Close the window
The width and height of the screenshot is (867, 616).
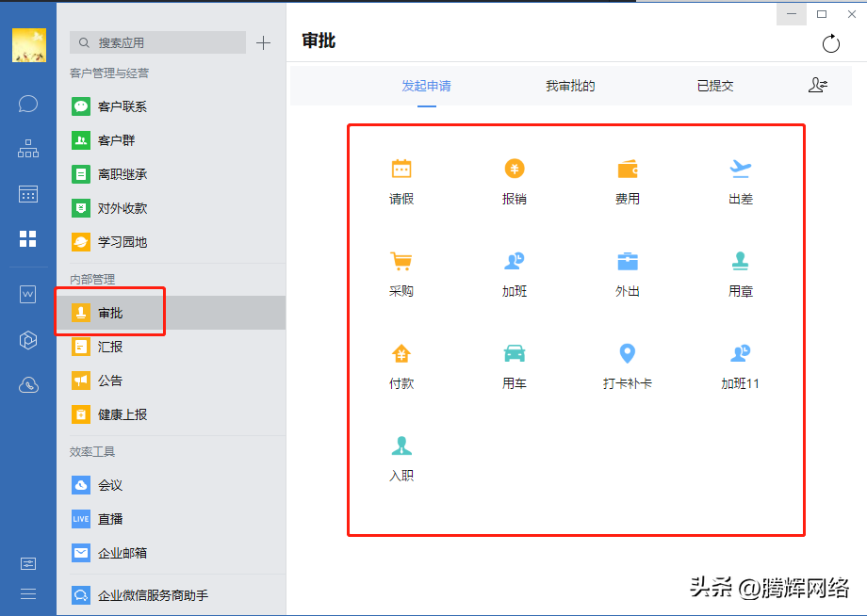(x=852, y=14)
